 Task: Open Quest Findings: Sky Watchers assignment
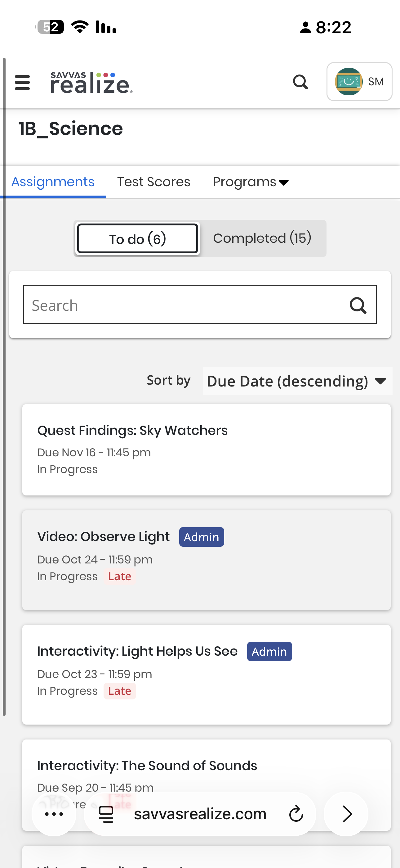pyautogui.click(x=132, y=431)
